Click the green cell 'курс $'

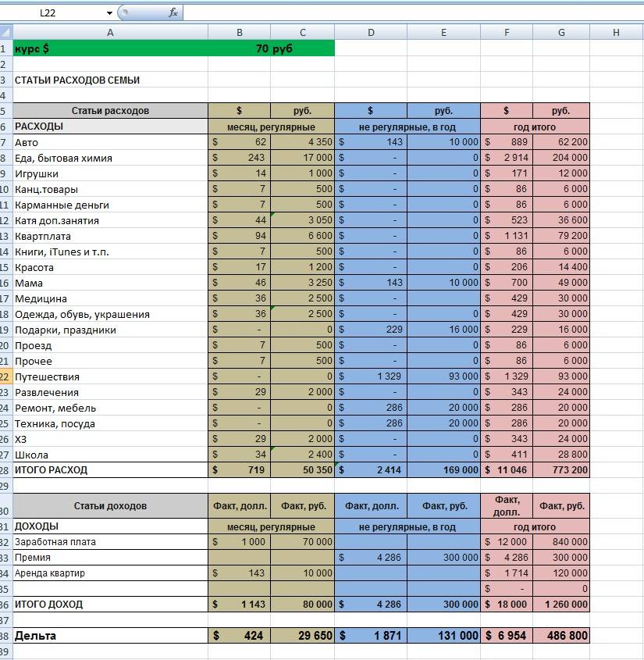[110, 48]
